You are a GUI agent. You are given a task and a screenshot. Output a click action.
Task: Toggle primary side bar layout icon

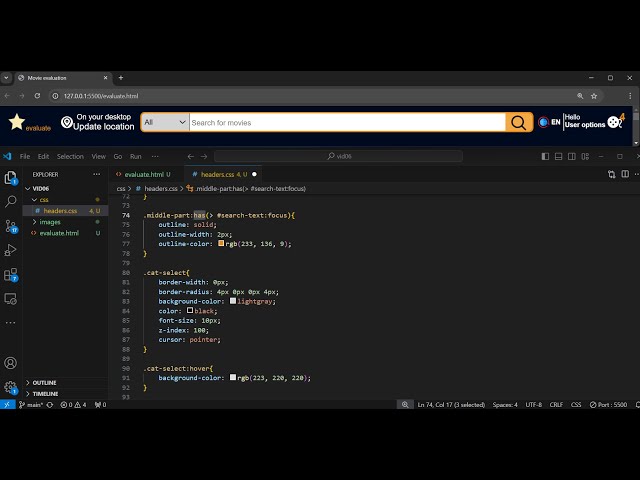pyautogui.click(x=545, y=156)
